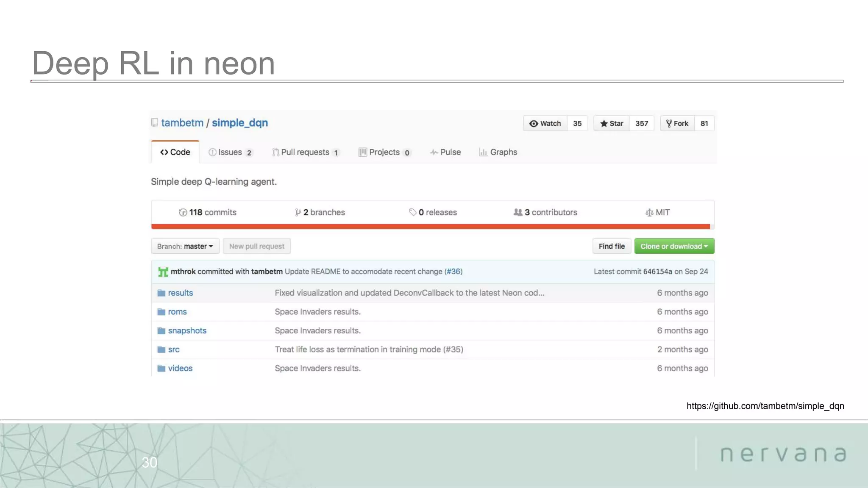Open the watchers count 35

pos(577,123)
